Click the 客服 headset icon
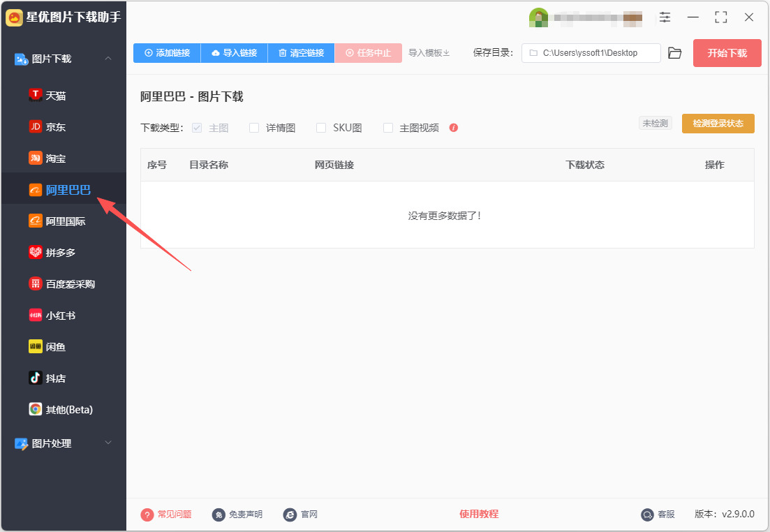This screenshot has width=770, height=532. [648, 515]
